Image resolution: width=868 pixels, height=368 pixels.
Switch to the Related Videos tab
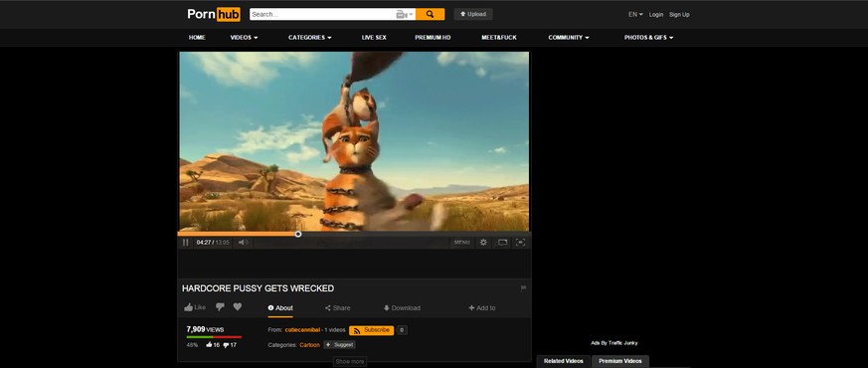[x=564, y=361]
